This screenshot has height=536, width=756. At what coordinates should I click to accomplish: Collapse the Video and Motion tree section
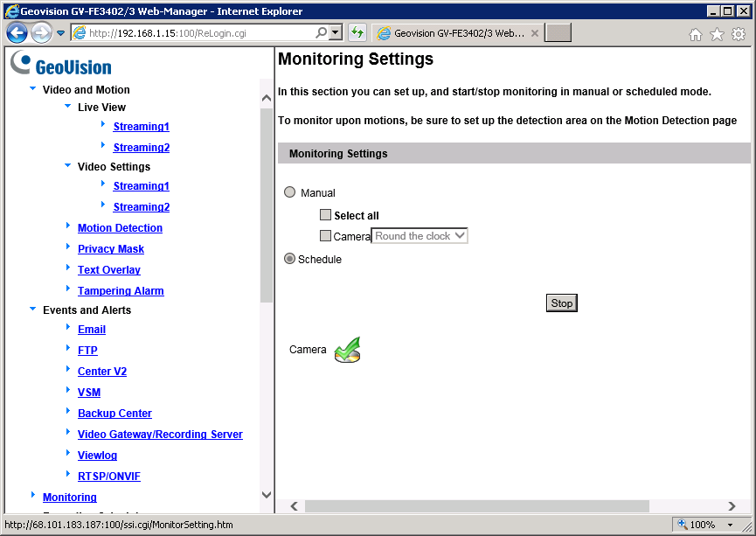point(33,89)
